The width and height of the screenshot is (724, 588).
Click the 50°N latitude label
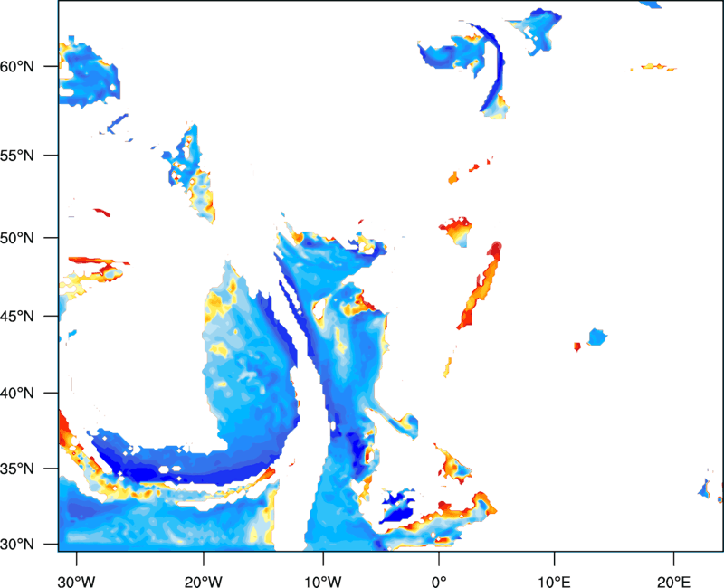coord(17,238)
